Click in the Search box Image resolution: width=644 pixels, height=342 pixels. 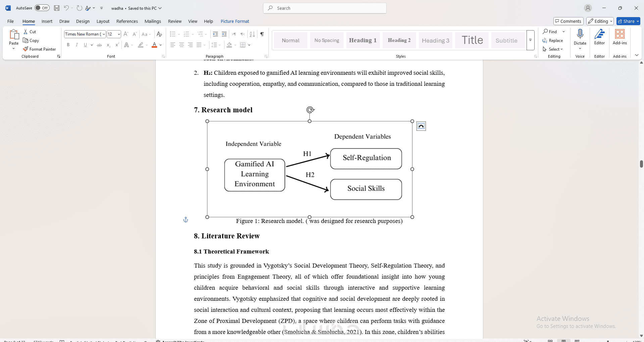pos(325,8)
